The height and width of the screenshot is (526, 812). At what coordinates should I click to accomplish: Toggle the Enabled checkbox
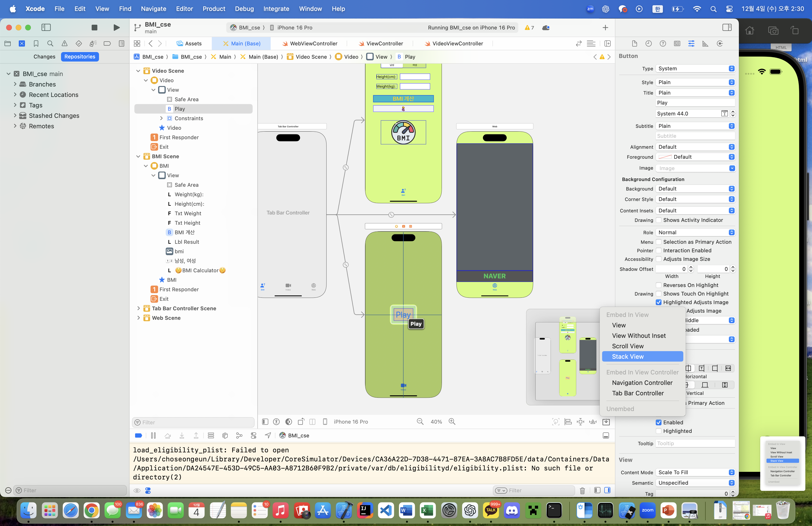658,423
